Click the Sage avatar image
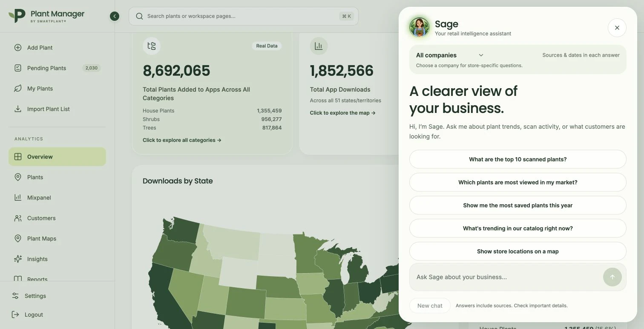The height and width of the screenshot is (329, 644). click(x=420, y=28)
